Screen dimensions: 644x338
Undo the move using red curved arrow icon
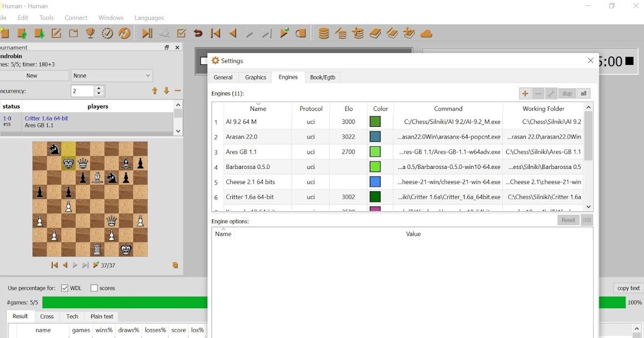pyautogui.click(x=198, y=33)
